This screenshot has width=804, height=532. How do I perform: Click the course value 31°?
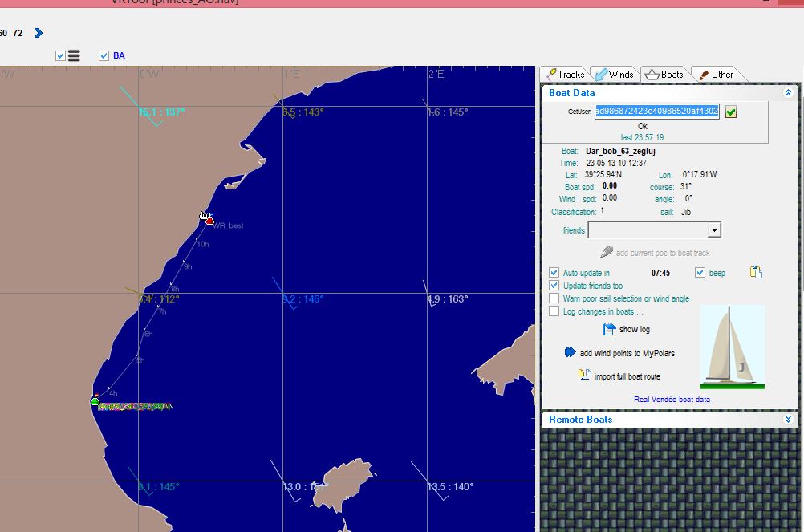[x=686, y=186]
